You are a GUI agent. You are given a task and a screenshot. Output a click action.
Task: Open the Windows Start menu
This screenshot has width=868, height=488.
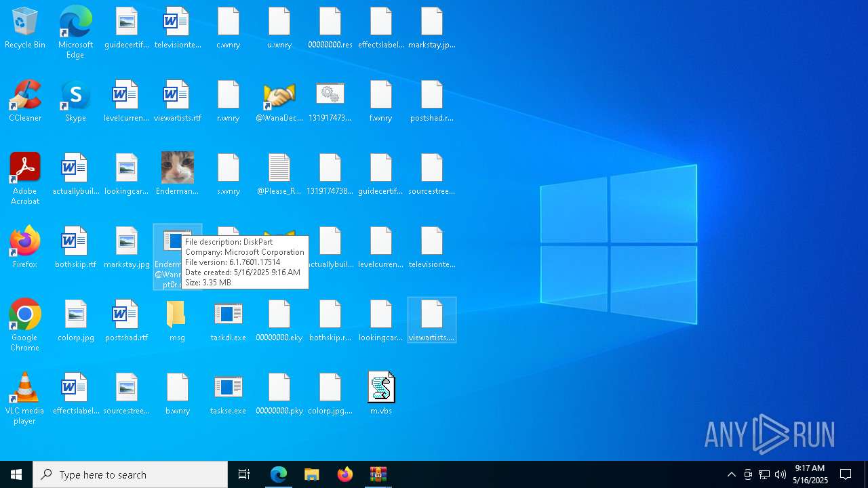tap(16, 474)
